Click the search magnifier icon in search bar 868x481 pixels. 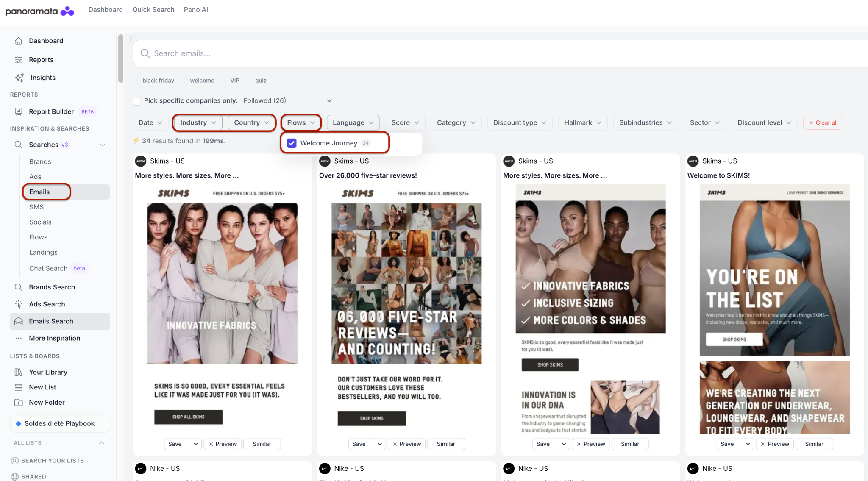point(145,53)
